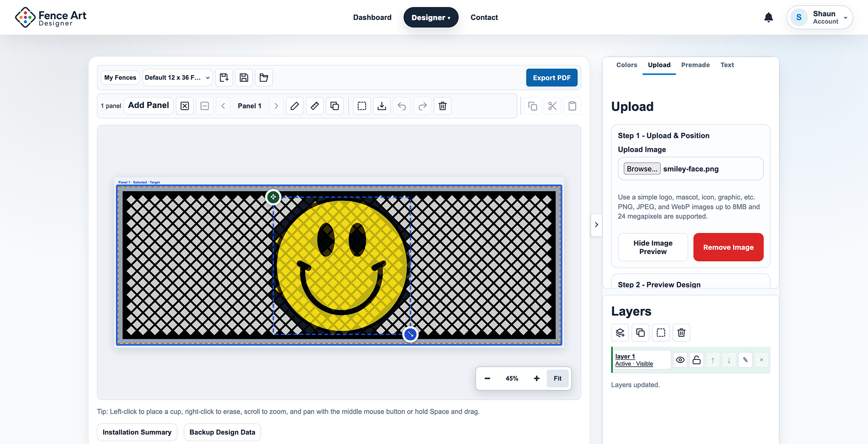This screenshot has width=868, height=444.
Task: Click the duplicate panel icon in toolbar
Action: point(335,106)
